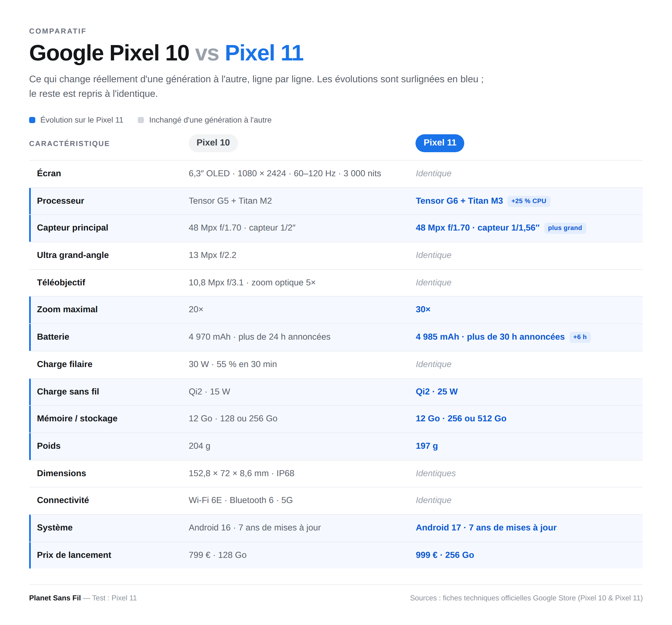Screen dimensions: 672x625
Task: Click the blue Pixel 11 title text
Action: point(264,53)
